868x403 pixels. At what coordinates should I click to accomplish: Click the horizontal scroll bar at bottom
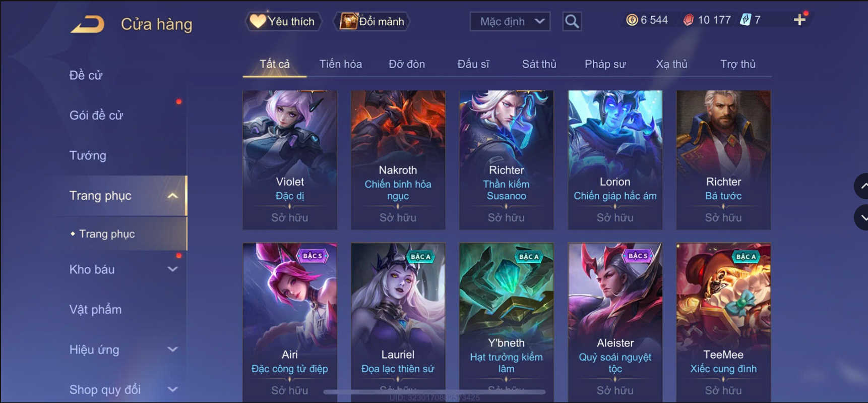434,392
